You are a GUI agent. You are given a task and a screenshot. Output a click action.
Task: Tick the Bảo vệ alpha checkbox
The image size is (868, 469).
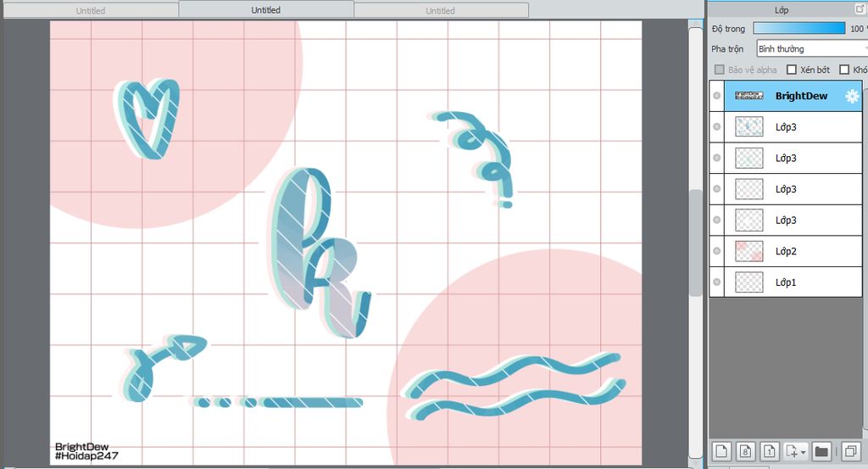[x=719, y=70]
